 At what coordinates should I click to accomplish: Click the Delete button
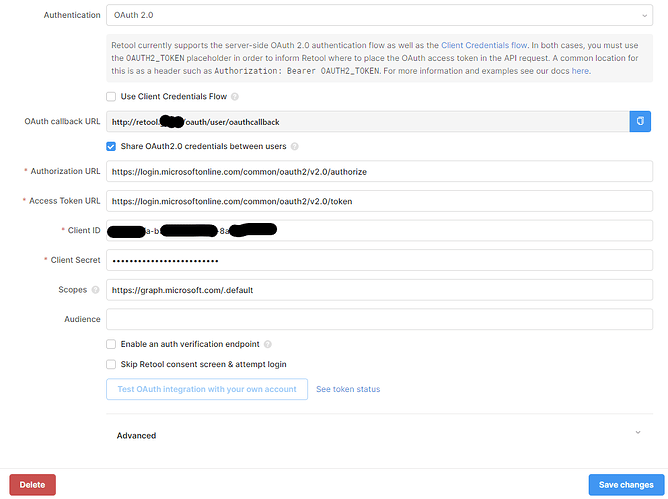click(32, 485)
